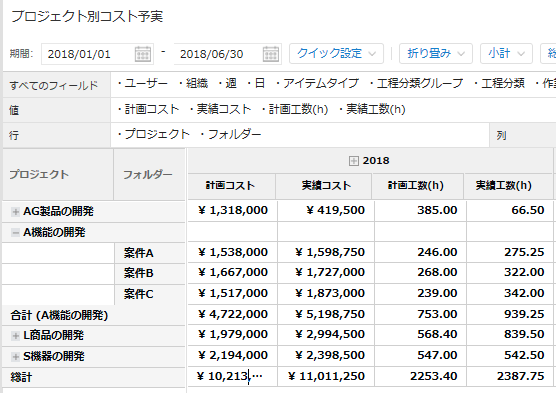Expand AG製品の開発 project row
The image size is (556, 393).
pyautogui.click(x=15, y=212)
